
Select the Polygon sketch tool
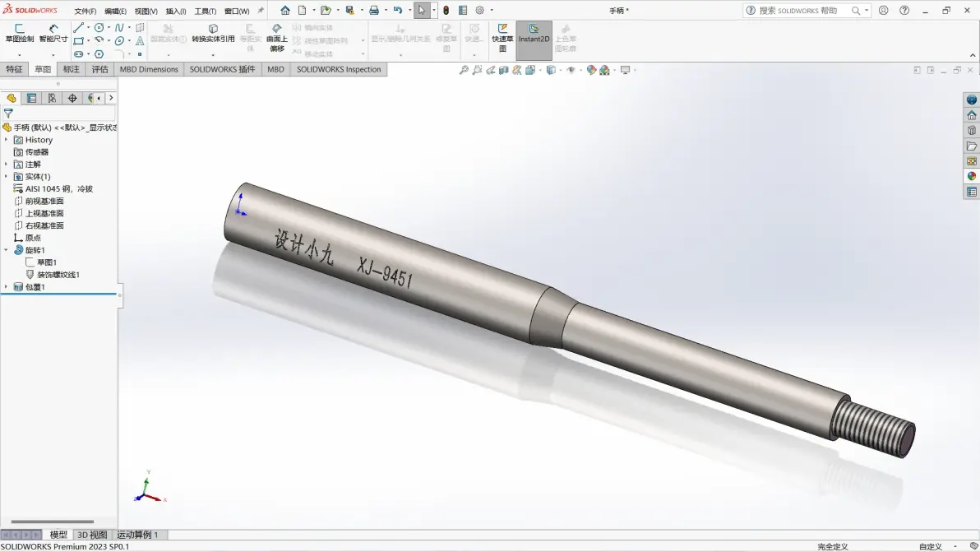click(99, 54)
